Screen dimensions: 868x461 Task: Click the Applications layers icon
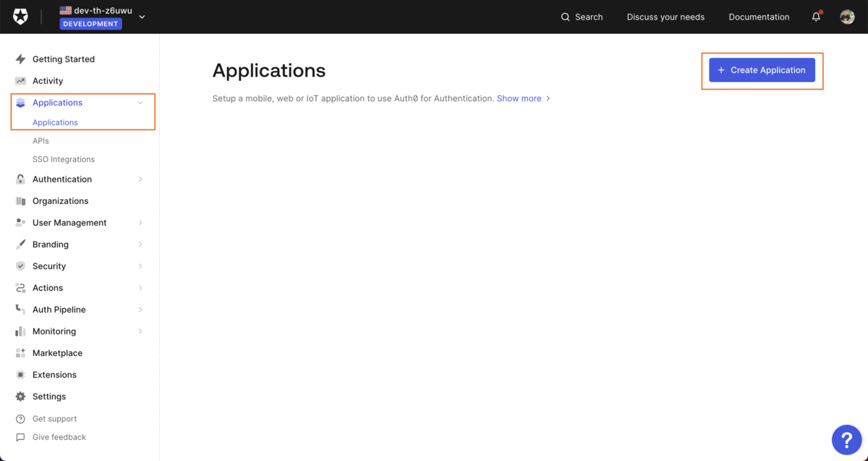20,103
